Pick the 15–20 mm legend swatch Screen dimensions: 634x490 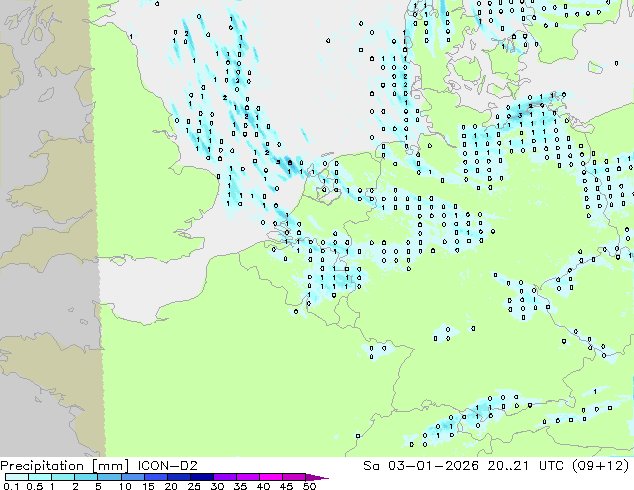(x=155, y=477)
